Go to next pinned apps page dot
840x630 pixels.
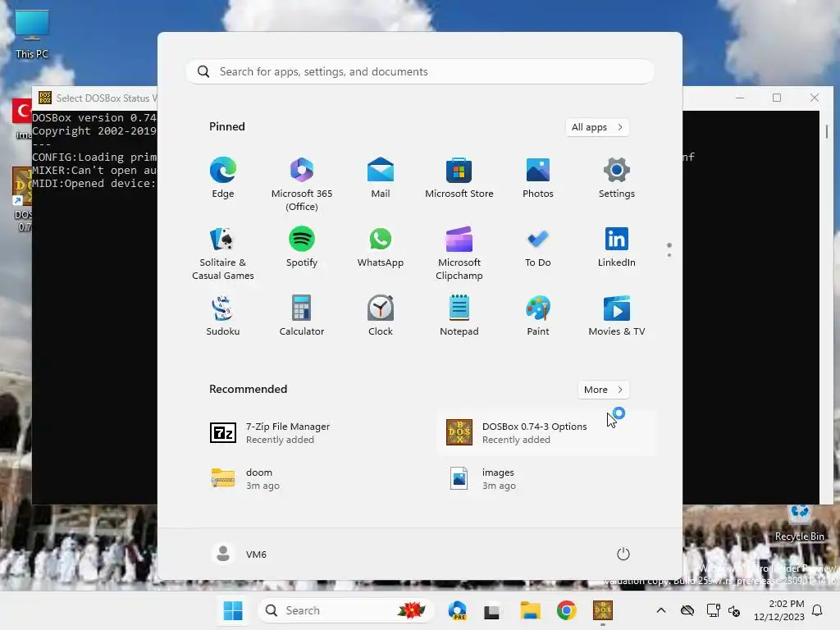(x=669, y=255)
